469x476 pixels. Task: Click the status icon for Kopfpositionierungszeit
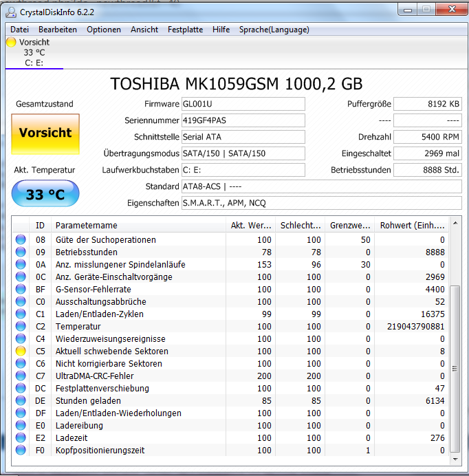[x=21, y=450]
